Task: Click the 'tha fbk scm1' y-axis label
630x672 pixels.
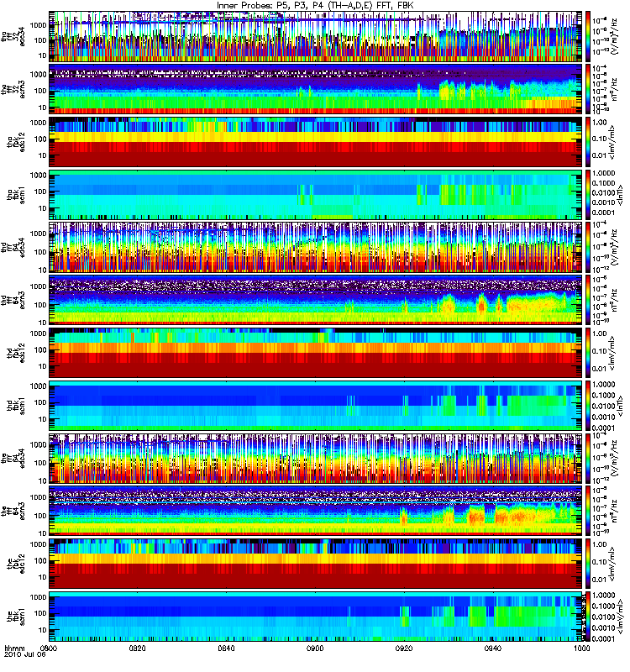Action: pos(16,195)
